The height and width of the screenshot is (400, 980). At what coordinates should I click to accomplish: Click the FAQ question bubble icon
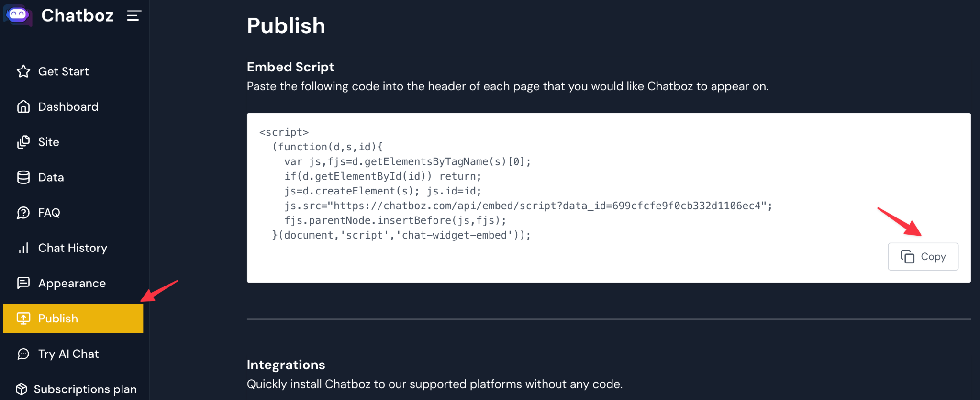tap(23, 213)
